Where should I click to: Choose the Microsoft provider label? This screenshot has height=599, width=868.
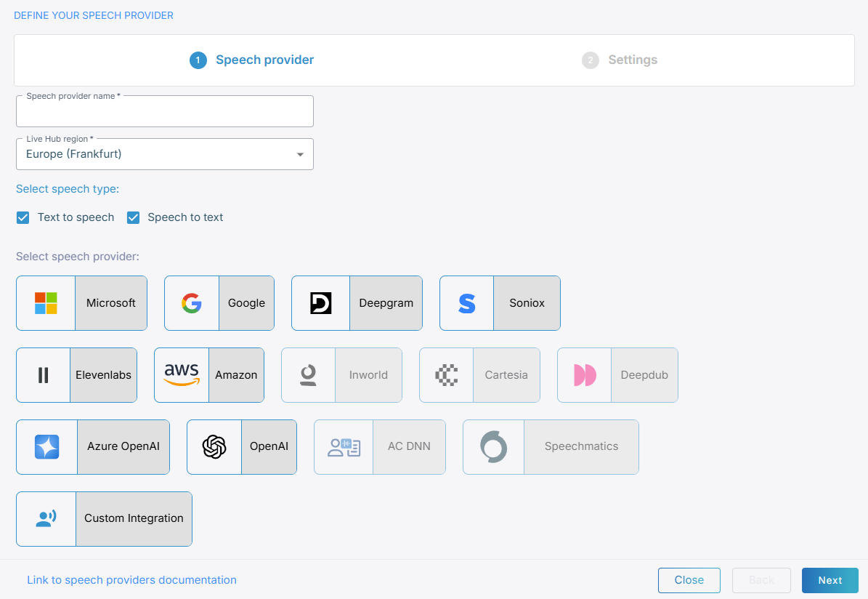pyautogui.click(x=110, y=303)
